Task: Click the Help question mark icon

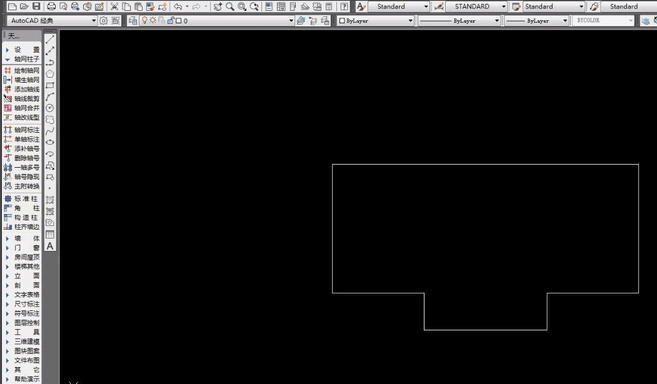Action: click(344, 6)
